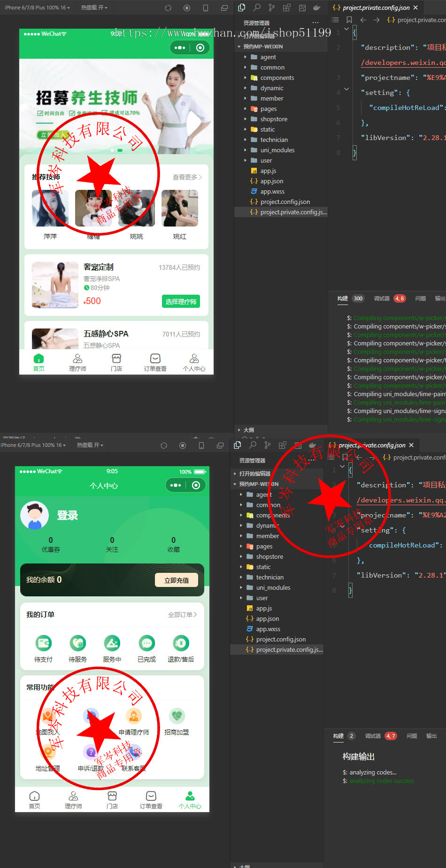Click the capsule close circle on the 首页 page
The height and width of the screenshot is (868, 446).
[x=200, y=47]
